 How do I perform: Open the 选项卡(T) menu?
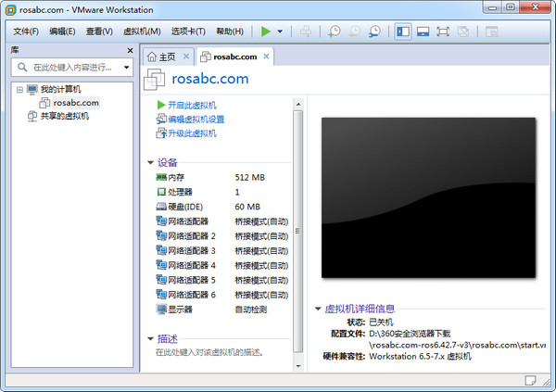[x=188, y=32]
